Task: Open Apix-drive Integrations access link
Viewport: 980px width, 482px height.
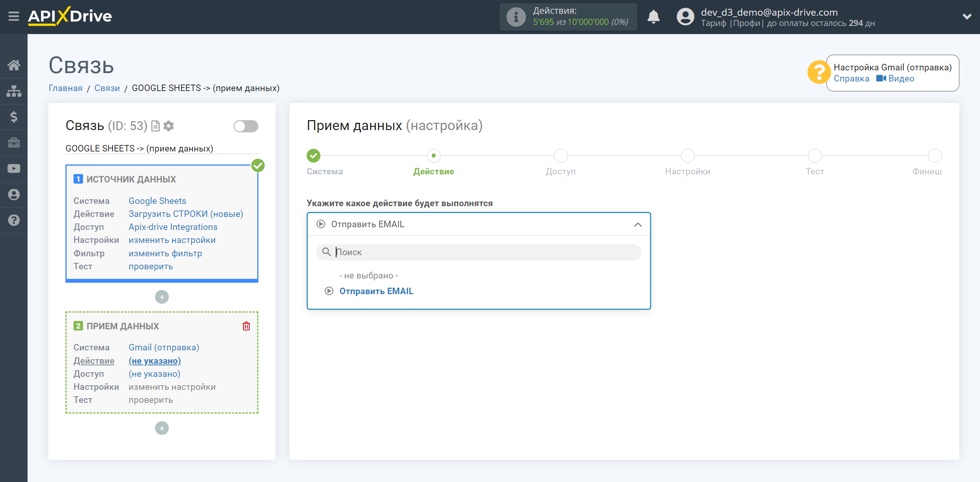Action: click(x=173, y=227)
